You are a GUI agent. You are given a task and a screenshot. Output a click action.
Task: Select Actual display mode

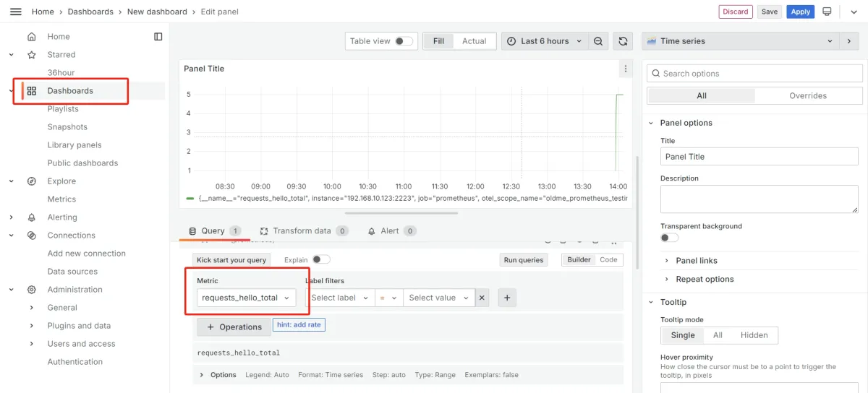tap(475, 41)
